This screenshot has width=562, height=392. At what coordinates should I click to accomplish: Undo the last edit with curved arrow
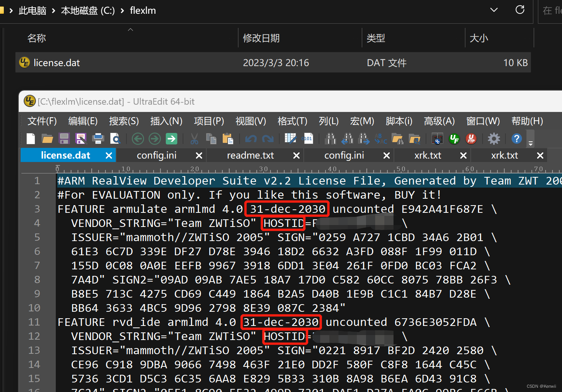251,138
